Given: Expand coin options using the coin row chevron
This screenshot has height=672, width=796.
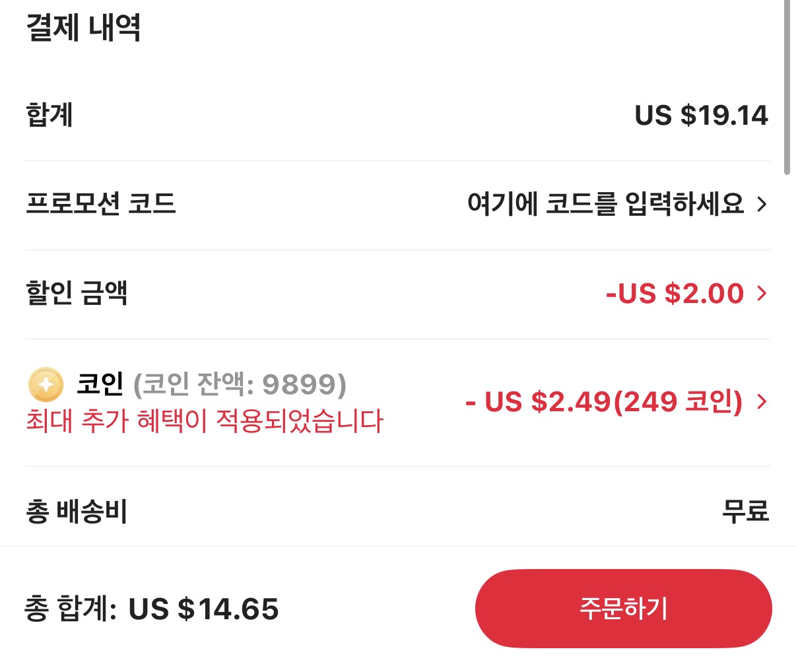Looking at the screenshot, I should coord(762,401).
